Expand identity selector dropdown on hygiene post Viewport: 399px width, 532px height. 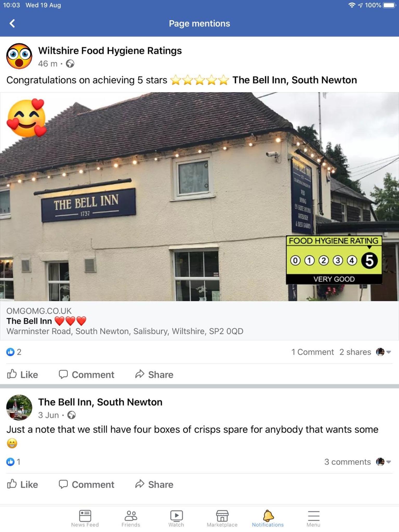(384, 352)
